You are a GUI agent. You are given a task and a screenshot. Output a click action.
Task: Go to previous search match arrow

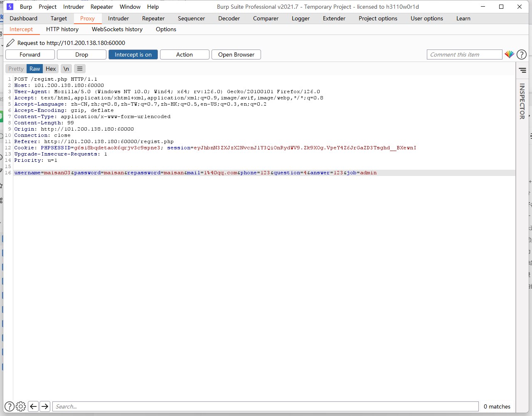[34, 406]
